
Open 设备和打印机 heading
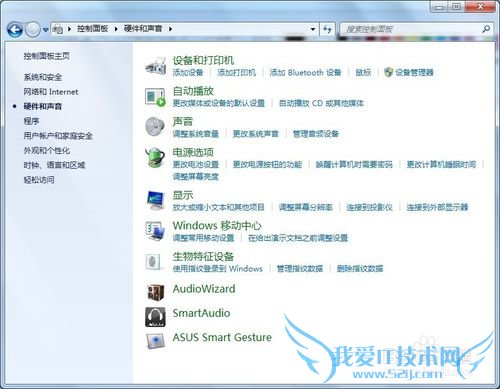pos(203,60)
